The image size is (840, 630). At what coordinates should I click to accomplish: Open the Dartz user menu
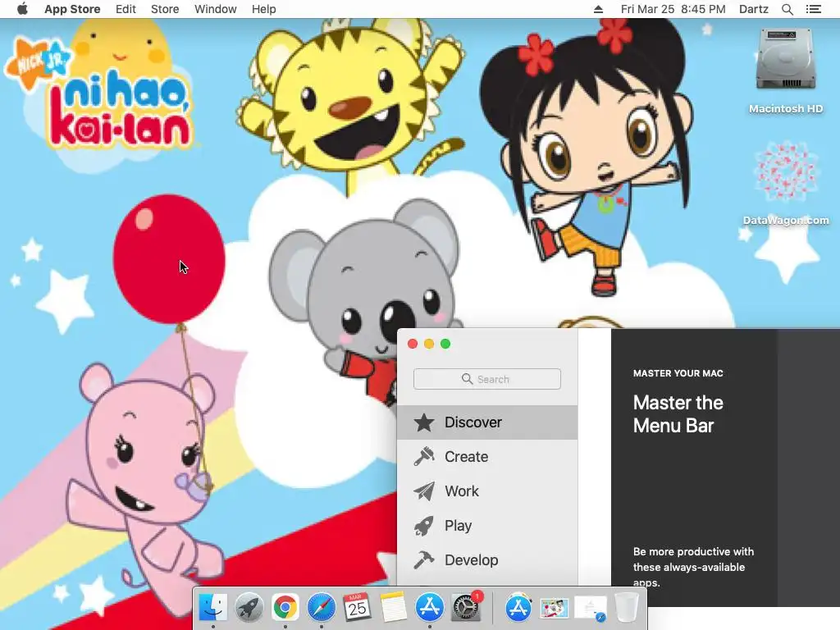753,9
